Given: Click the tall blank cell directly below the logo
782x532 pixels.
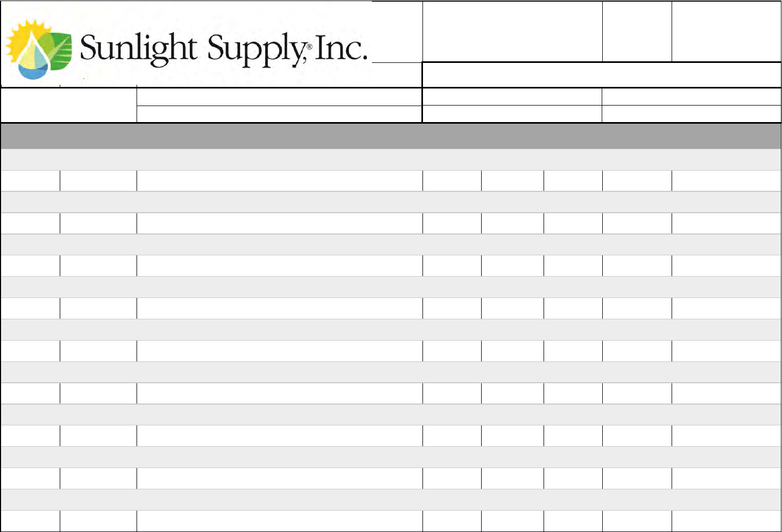Looking at the screenshot, I should pos(68,106).
